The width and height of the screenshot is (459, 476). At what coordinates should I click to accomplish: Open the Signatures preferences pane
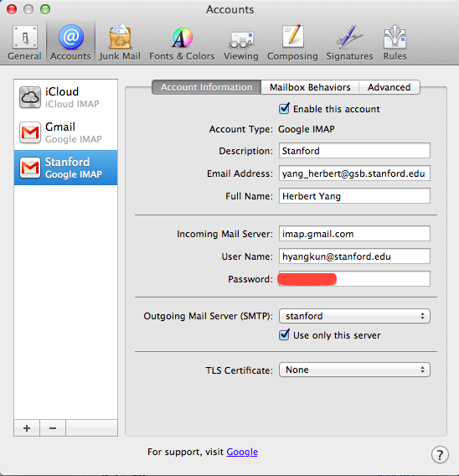(x=349, y=43)
